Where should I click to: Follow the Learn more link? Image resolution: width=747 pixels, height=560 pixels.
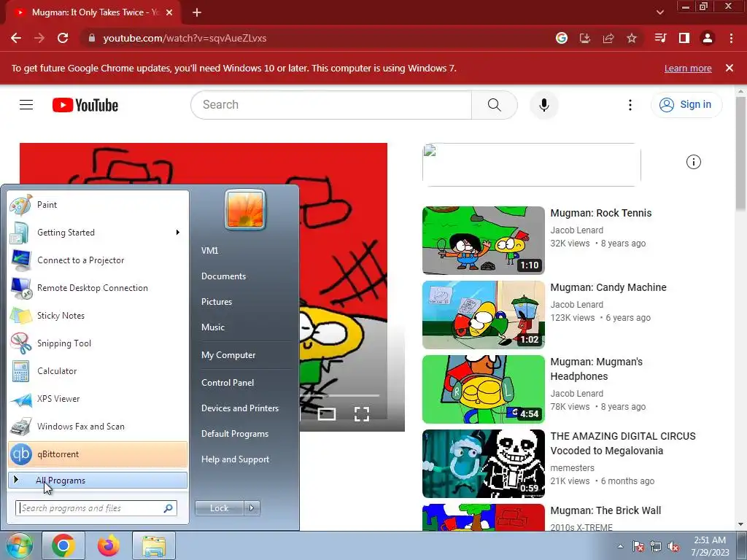pyautogui.click(x=688, y=68)
